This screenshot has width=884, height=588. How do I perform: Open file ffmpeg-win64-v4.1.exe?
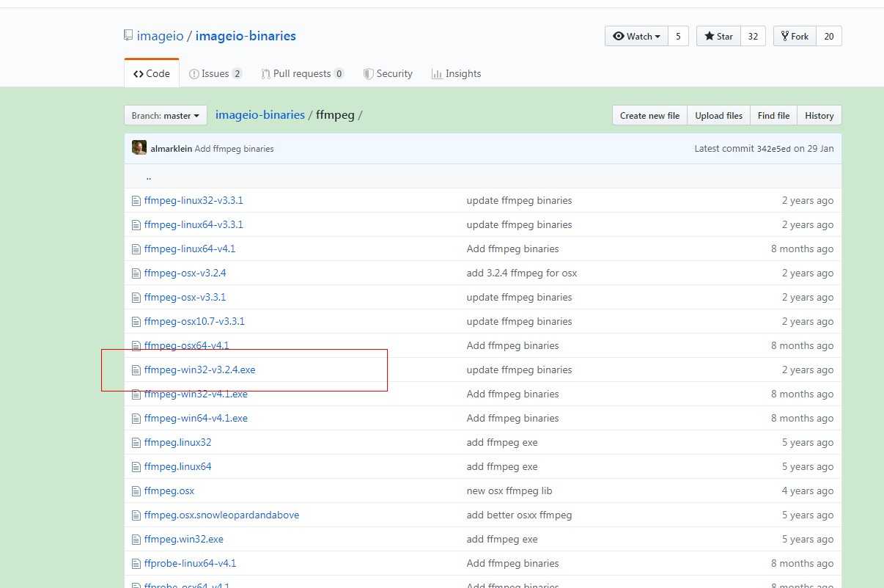196,418
